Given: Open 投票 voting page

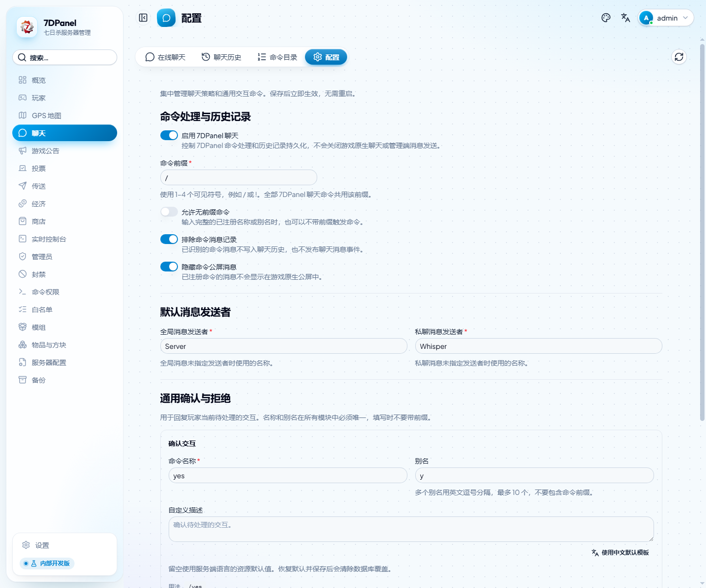Looking at the screenshot, I should click(65, 169).
